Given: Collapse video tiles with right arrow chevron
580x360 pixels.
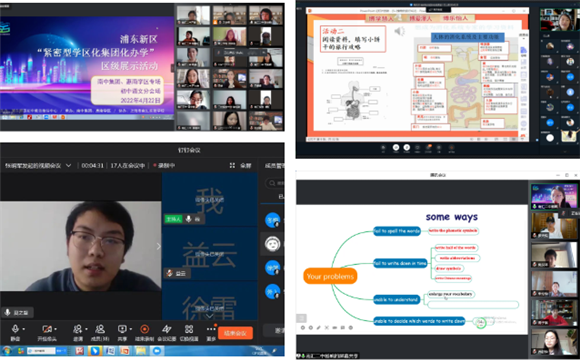Looking at the screenshot, I should [x=159, y=246].
